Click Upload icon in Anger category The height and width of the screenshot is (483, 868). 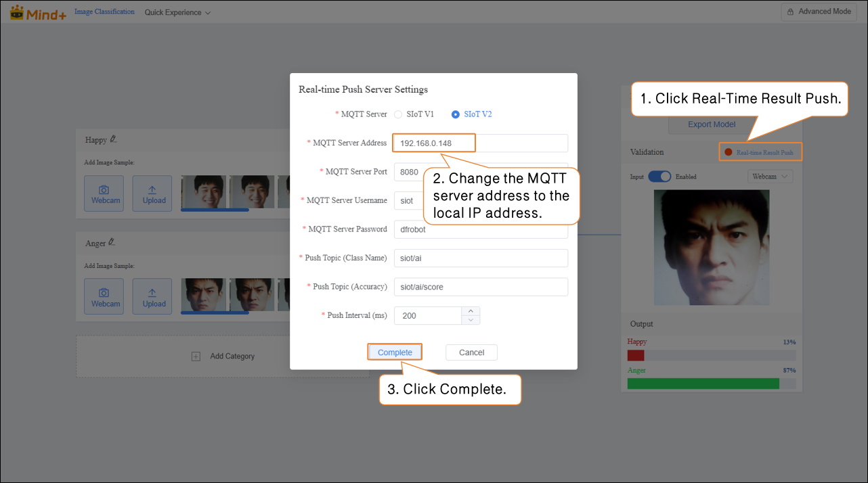click(152, 293)
